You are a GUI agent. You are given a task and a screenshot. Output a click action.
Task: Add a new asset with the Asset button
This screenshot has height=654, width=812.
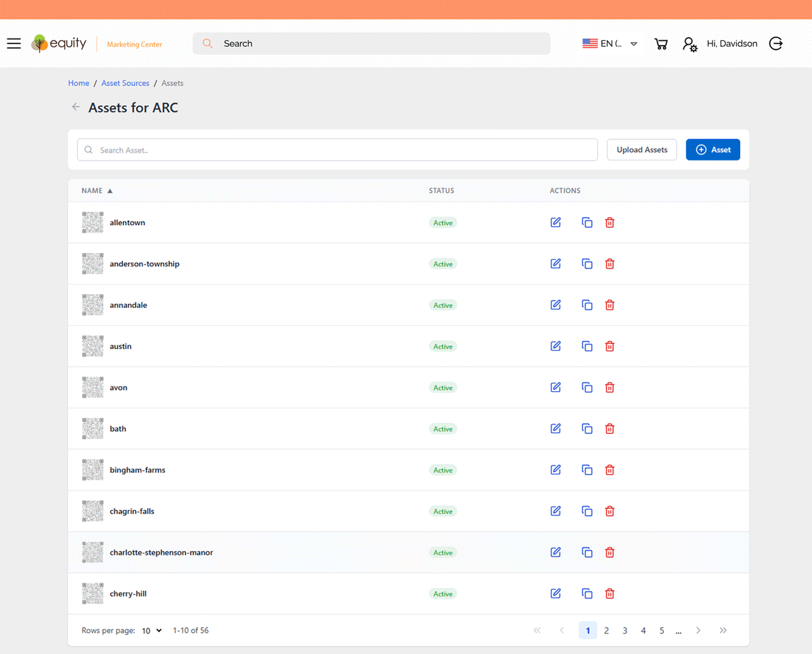coord(712,150)
